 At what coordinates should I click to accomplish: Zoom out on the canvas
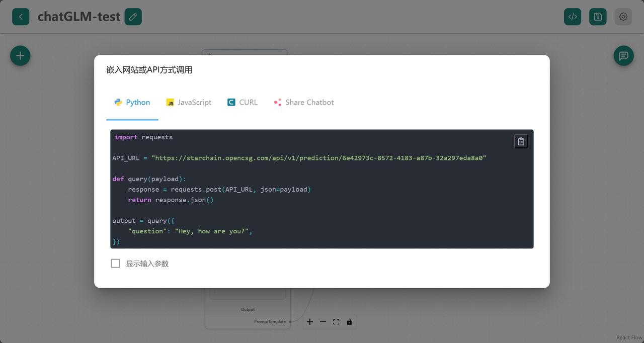[x=323, y=322]
